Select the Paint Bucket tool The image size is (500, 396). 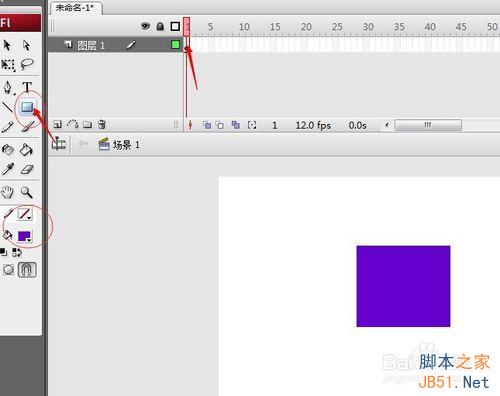[26, 150]
